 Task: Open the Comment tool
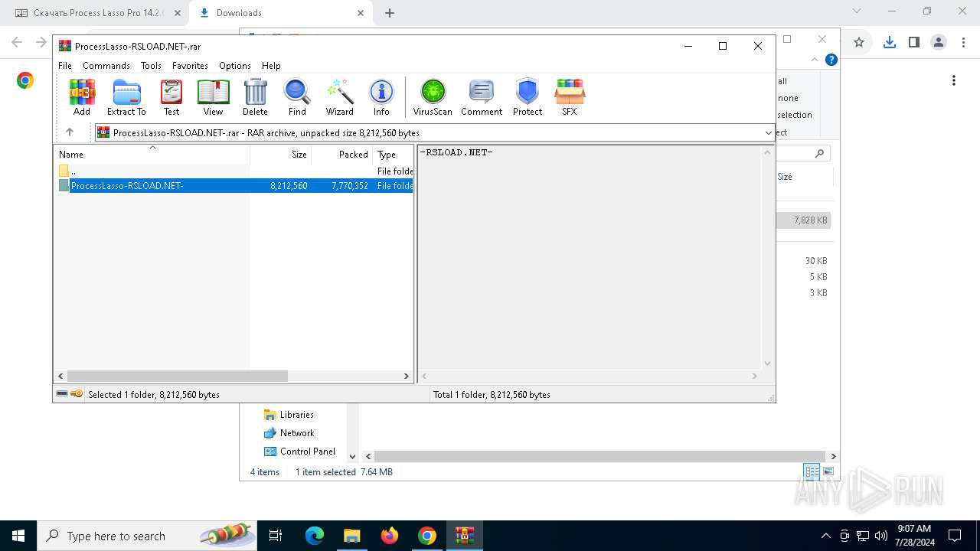coord(482,97)
